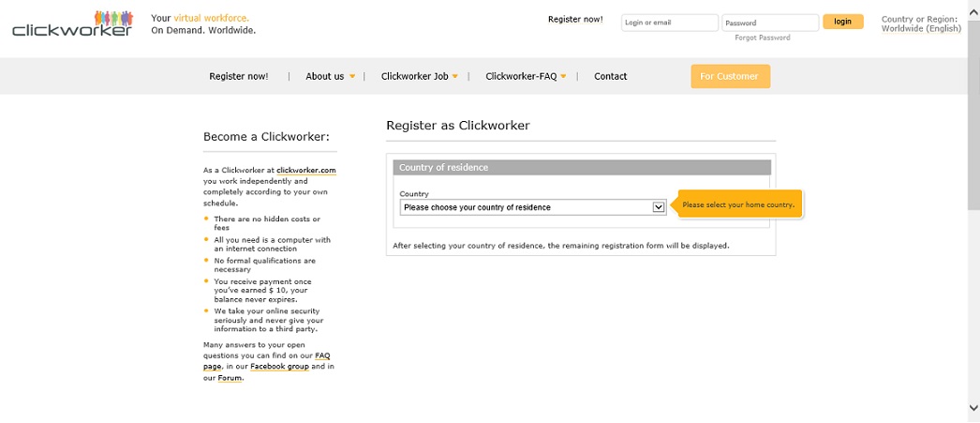
Task: Focus the Password field
Action: coord(770,23)
